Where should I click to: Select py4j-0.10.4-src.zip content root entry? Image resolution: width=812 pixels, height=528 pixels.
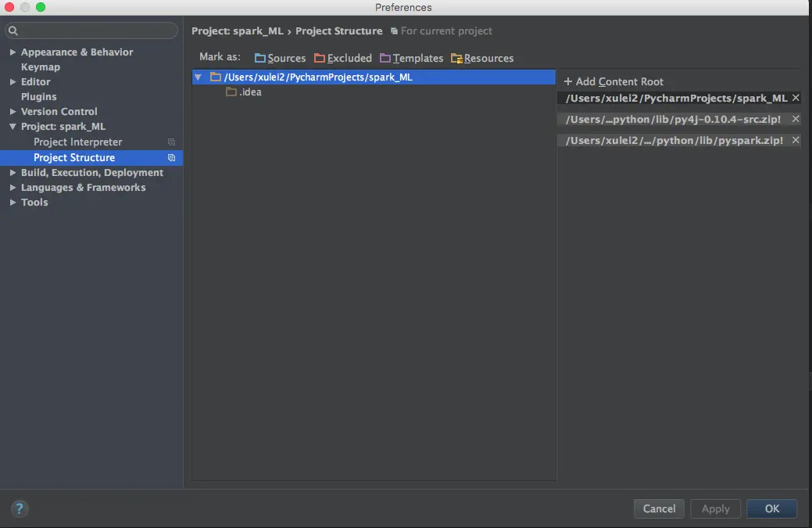[x=673, y=119]
